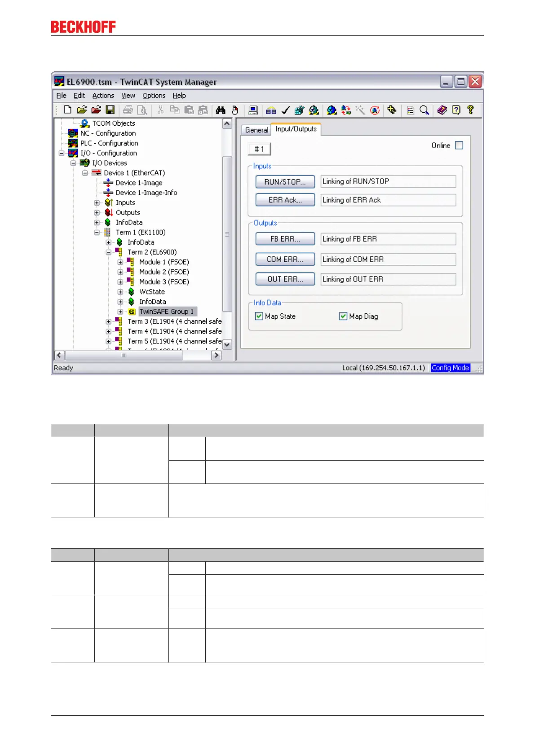The height and width of the screenshot is (756, 535).
Task: Expand the Outputs tree node
Action: click(x=97, y=212)
